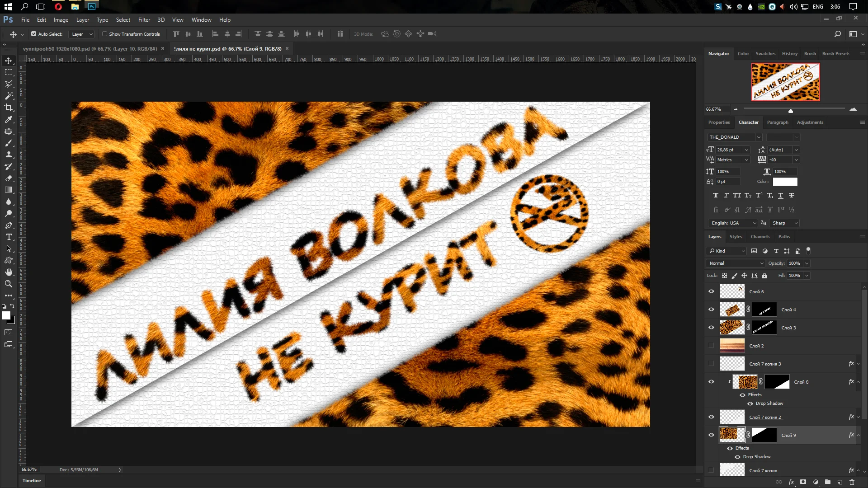Hide the Слой 6 layer
The height and width of the screenshot is (488, 868).
(x=711, y=291)
